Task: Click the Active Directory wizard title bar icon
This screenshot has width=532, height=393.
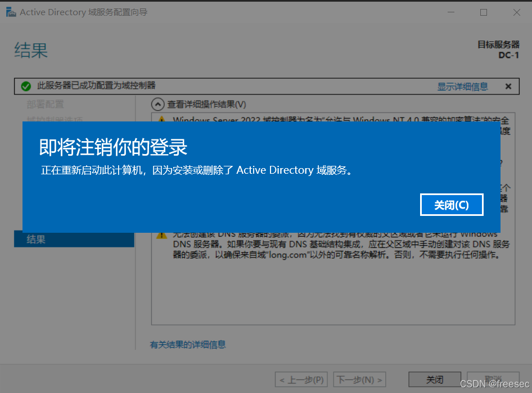Action: [x=11, y=12]
